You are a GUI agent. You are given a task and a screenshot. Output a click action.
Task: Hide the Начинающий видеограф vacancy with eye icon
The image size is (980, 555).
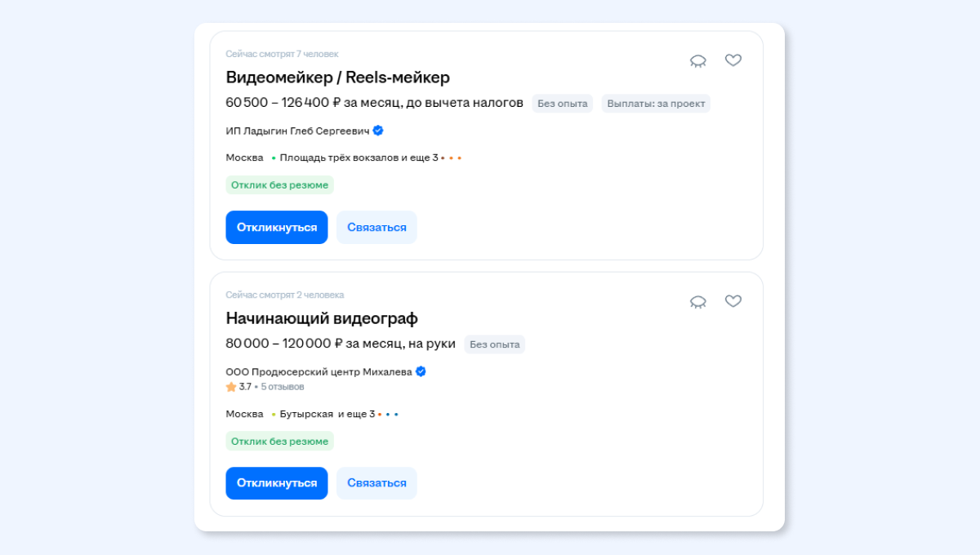pyautogui.click(x=697, y=301)
